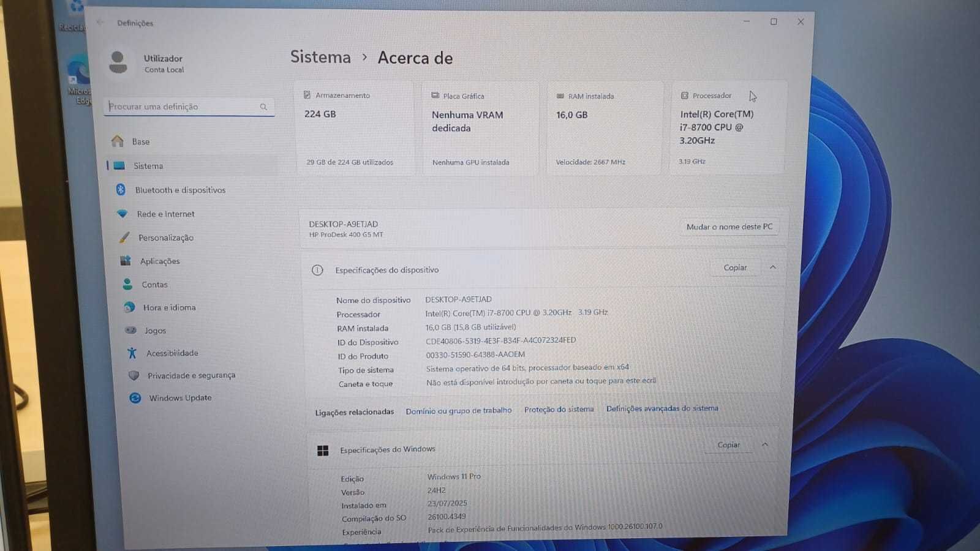Click the info icon beside Especificações do dispositivo
980x551 pixels.
(317, 270)
